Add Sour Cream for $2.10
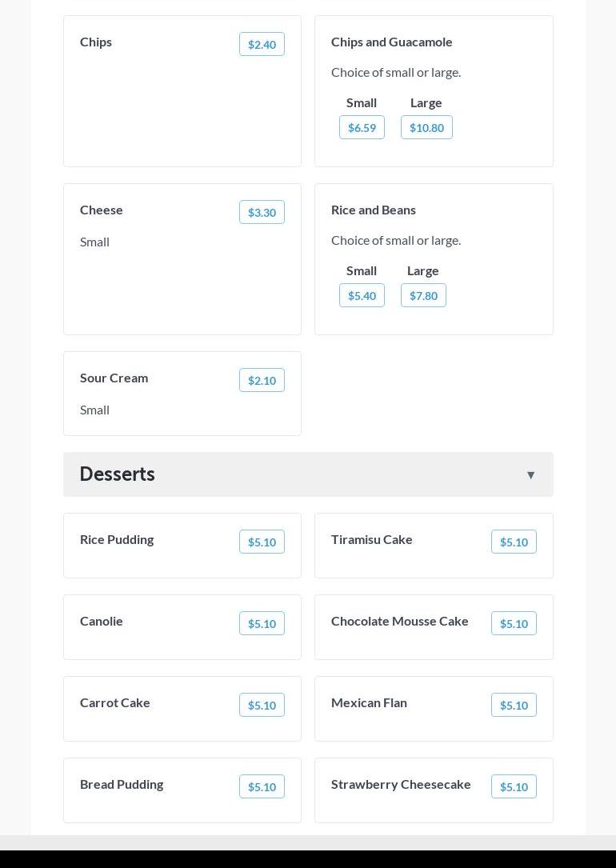616x868 pixels. tap(262, 380)
